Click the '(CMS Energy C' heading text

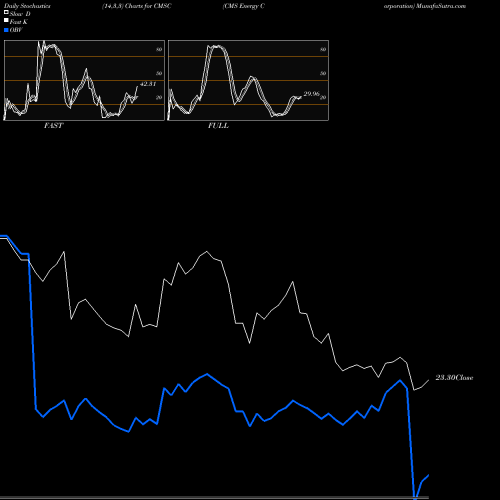(244, 6)
